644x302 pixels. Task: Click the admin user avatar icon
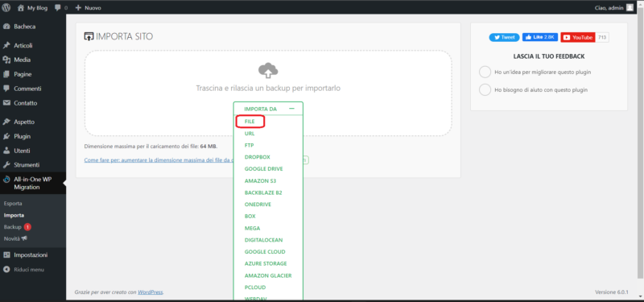tap(630, 7)
